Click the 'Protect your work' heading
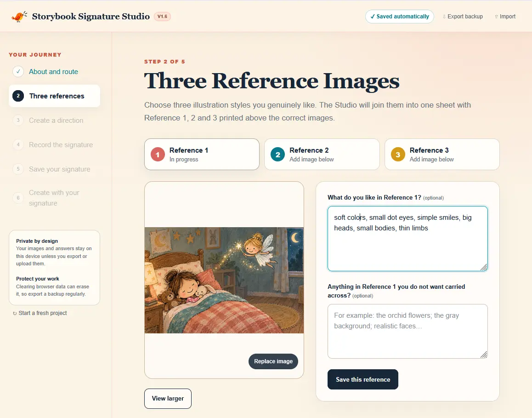The image size is (532, 418). tap(38, 279)
